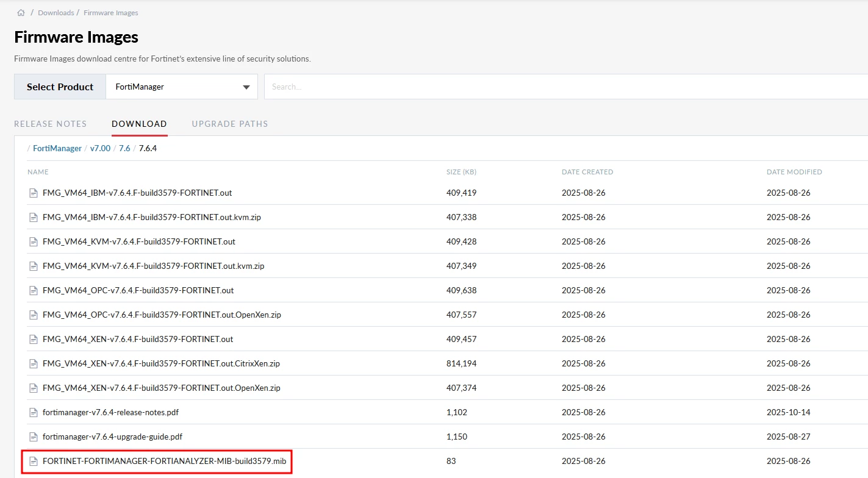The width and height of the screenshot is (868, 478).
Task: Download FMG_VM64_KVM-v7.6.4.F-build3579-FORTINET.out
Action: click(139, 241)
